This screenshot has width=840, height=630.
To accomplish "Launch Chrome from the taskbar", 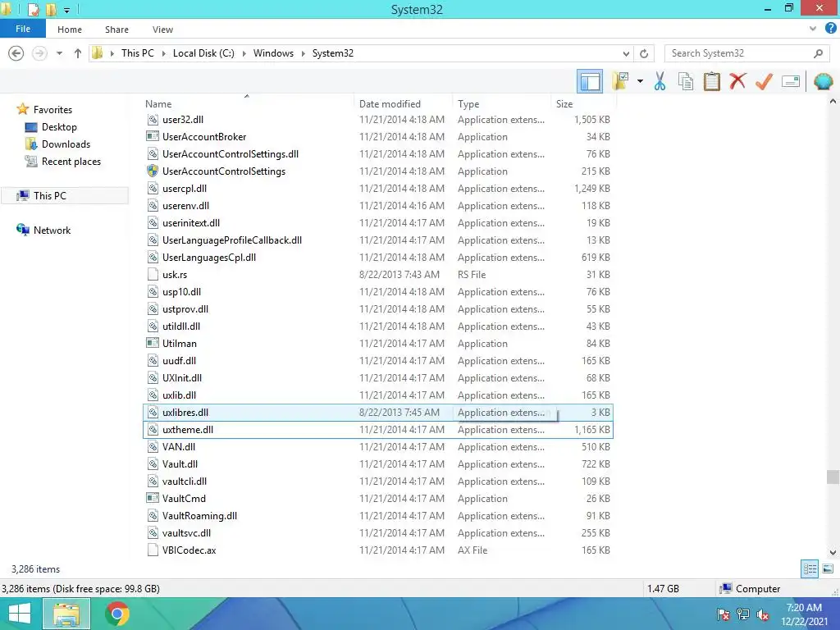I will [x=117, y=614].
